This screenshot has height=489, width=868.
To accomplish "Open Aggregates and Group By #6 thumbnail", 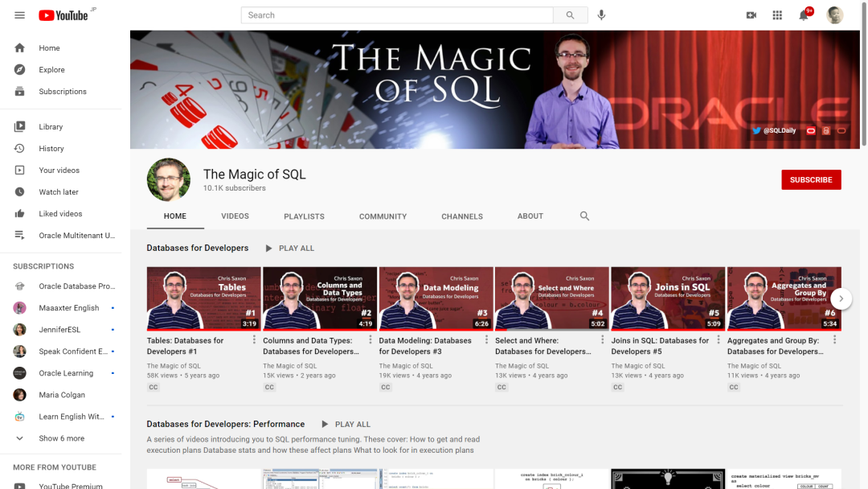I will point(784,298).
